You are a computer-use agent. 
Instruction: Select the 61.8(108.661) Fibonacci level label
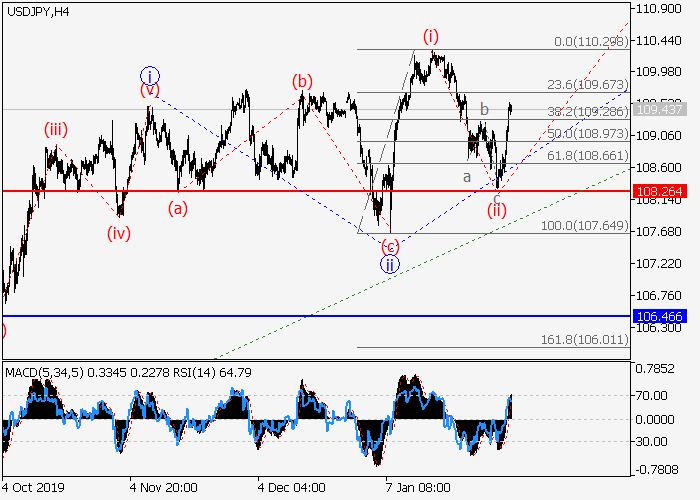(588, 157)
